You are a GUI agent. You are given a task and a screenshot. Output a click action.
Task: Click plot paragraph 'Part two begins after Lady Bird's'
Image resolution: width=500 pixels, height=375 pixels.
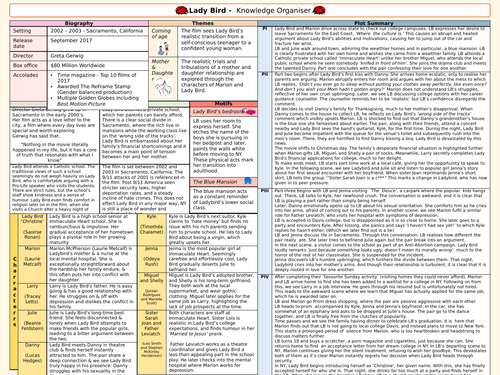click(380, 88)
